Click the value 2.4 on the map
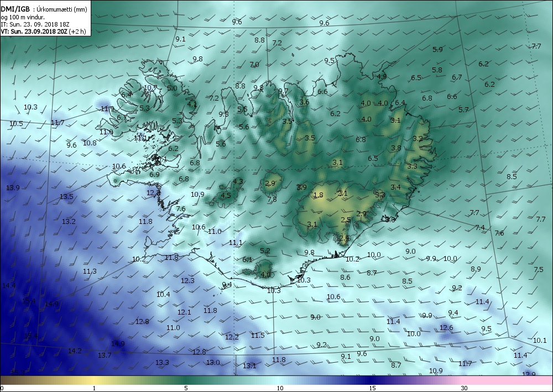The width and height of the screenshot is (553, 392). click(344, 238)
